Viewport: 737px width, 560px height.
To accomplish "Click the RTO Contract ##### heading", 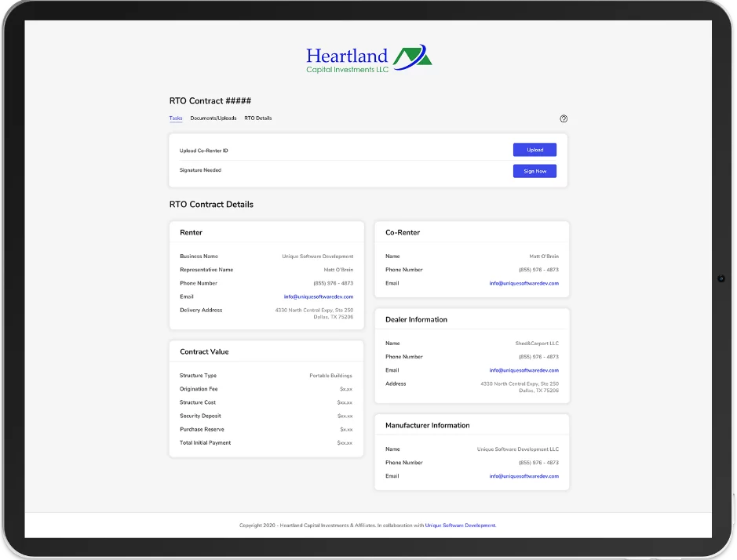I will [209, 100].
